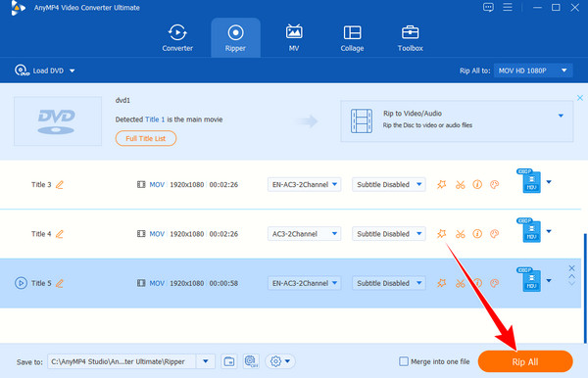Expand the Save to path dropdown

point(206,361)
